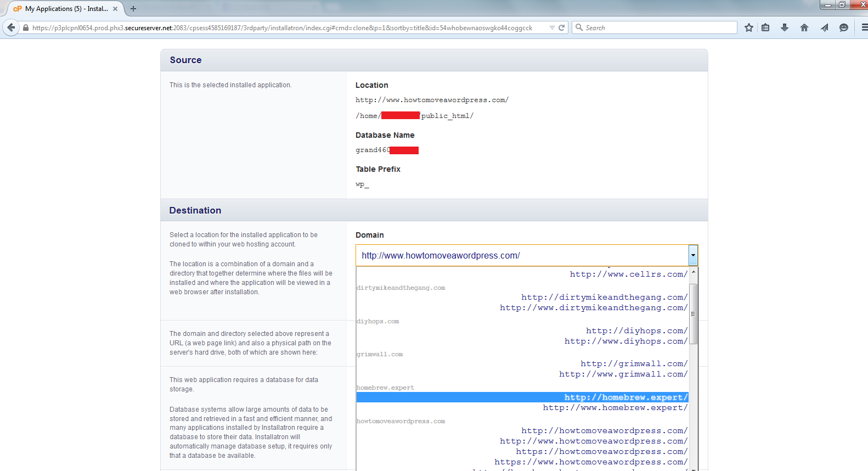Click the Location label in Source
This screenshot has width=868, height=471.
click(372, 85)
